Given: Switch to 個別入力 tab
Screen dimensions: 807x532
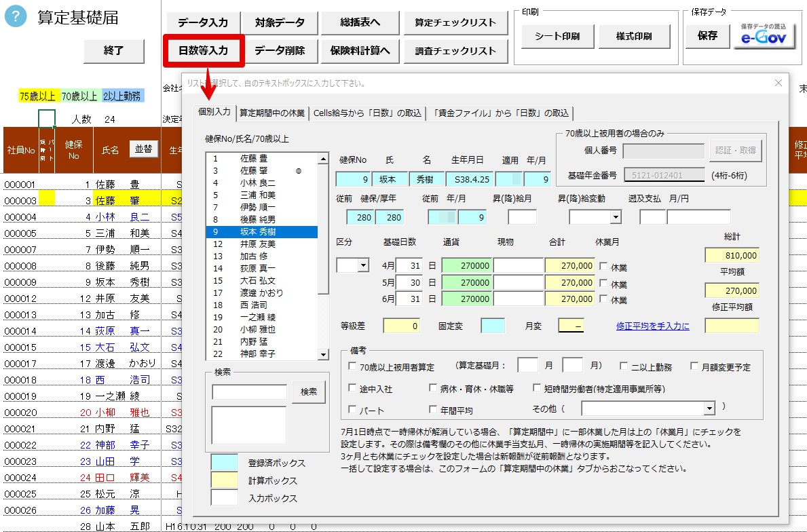Looking at the screenshot, I should pos(214,112).
